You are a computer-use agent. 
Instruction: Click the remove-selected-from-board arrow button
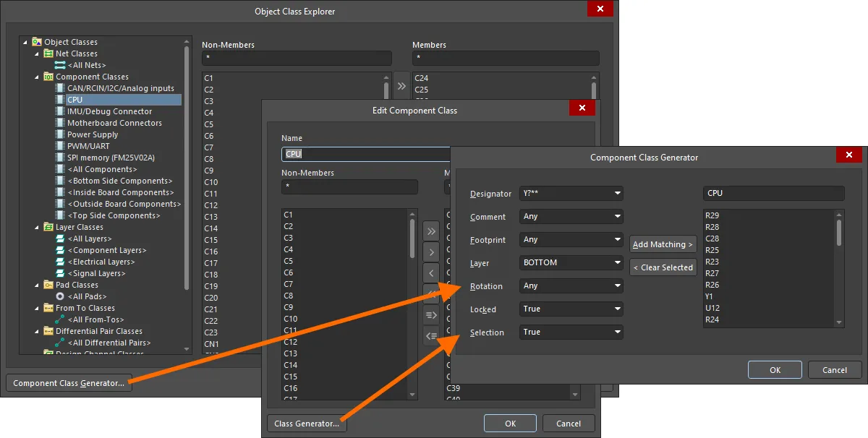pos(432,336)
